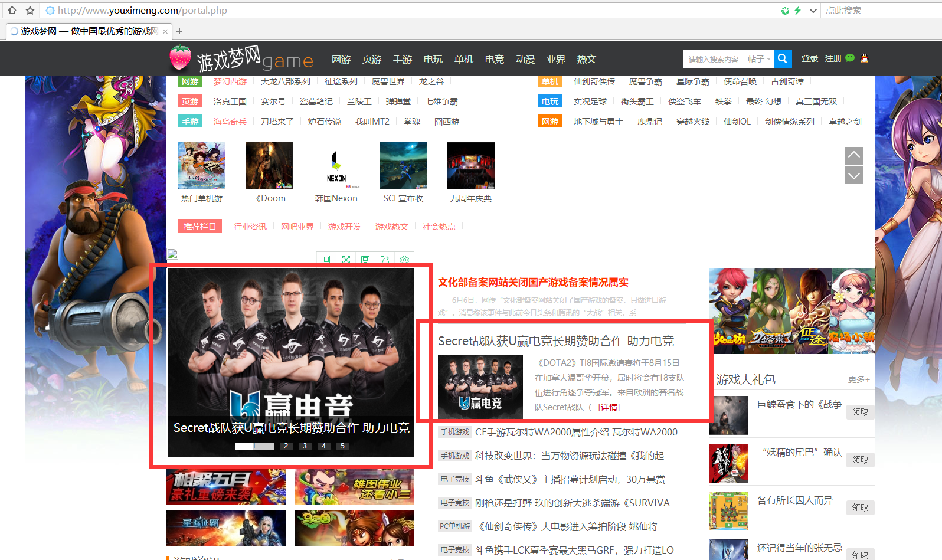Open the 手游 navigation menu

402,59
